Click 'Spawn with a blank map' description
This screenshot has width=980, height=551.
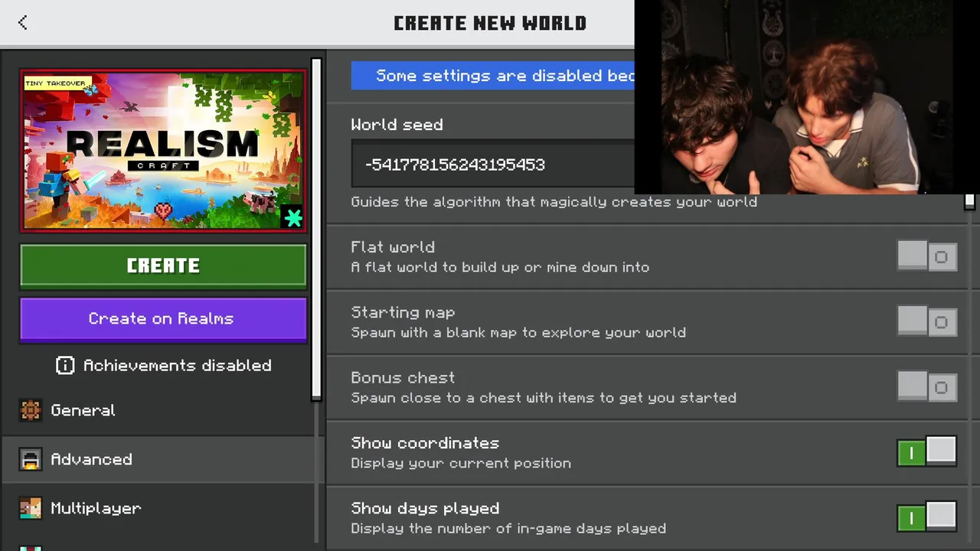[x=518, y=332]
